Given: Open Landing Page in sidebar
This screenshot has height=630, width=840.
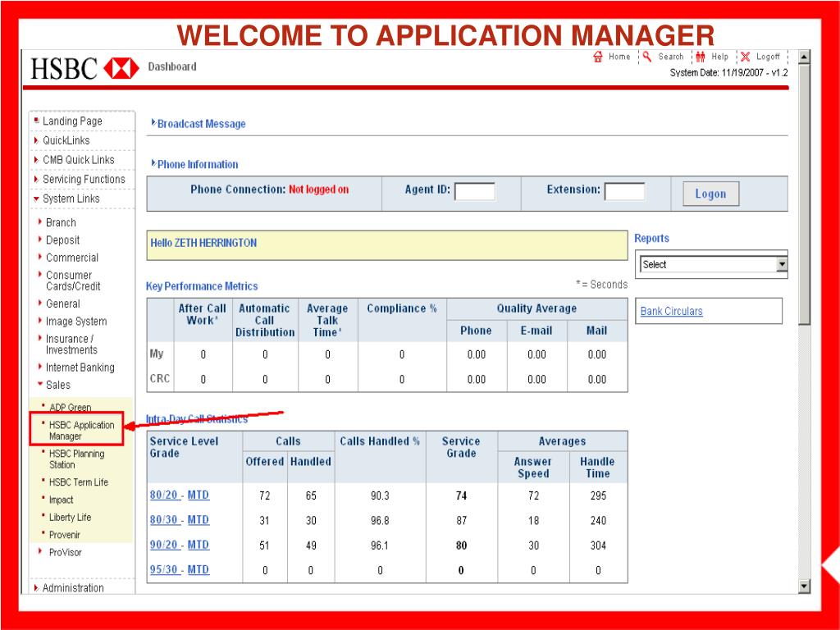Looking at the screenshot, I should tap(72, 121).
